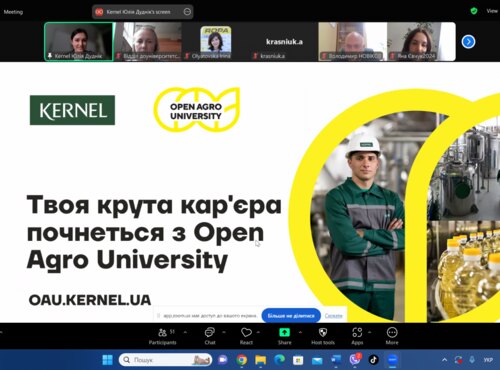Open the screen-share options circle button
Screen dimensions: 500x370
[x=187, y=12]
